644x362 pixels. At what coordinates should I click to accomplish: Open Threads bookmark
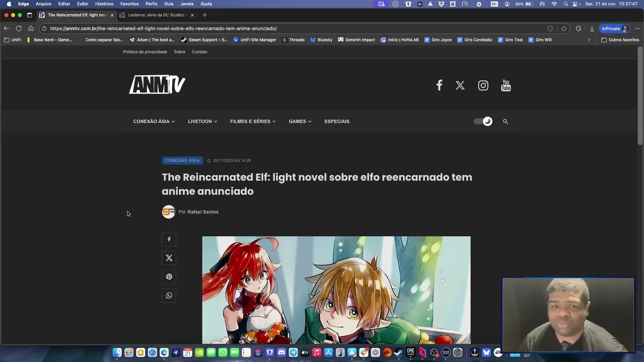tap(293, 40)
